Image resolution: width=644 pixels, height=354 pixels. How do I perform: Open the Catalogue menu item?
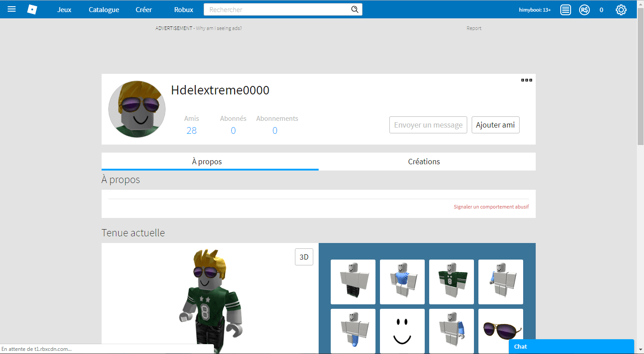point(103,9)
